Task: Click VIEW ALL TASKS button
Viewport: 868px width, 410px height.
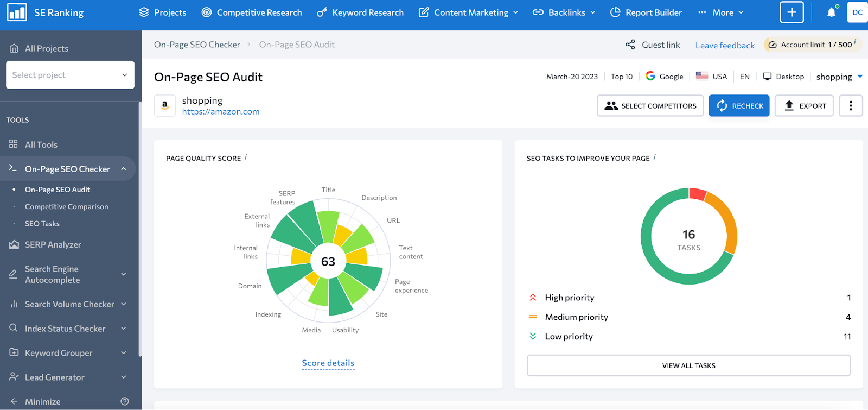Action: 689,365
